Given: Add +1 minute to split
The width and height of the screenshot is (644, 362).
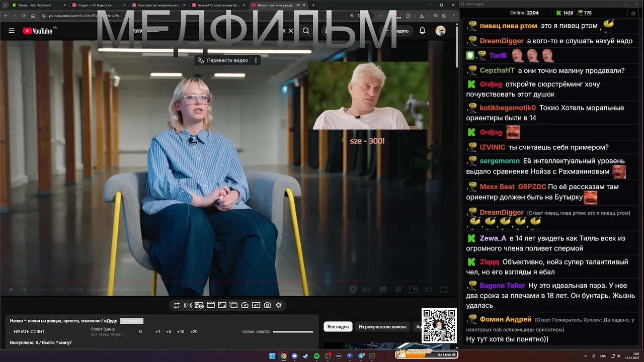Looking at the screenshot, I should [x=157, y=331].
